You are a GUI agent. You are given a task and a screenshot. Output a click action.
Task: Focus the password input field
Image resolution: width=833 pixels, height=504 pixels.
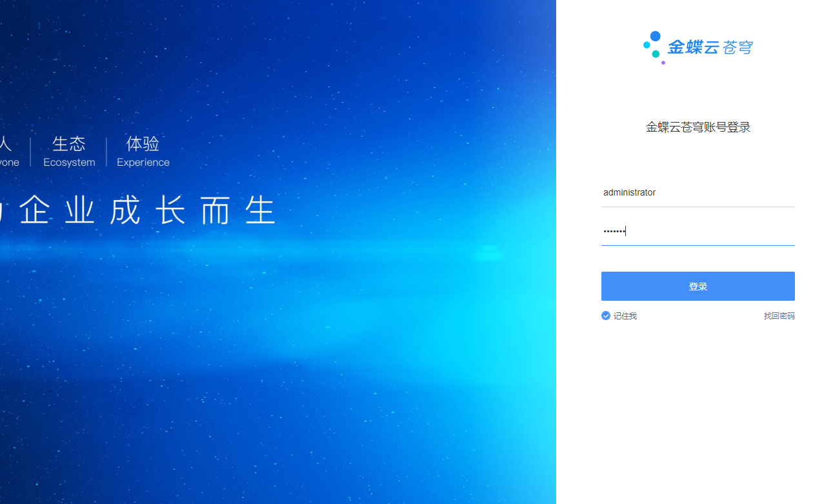[698, 232]
